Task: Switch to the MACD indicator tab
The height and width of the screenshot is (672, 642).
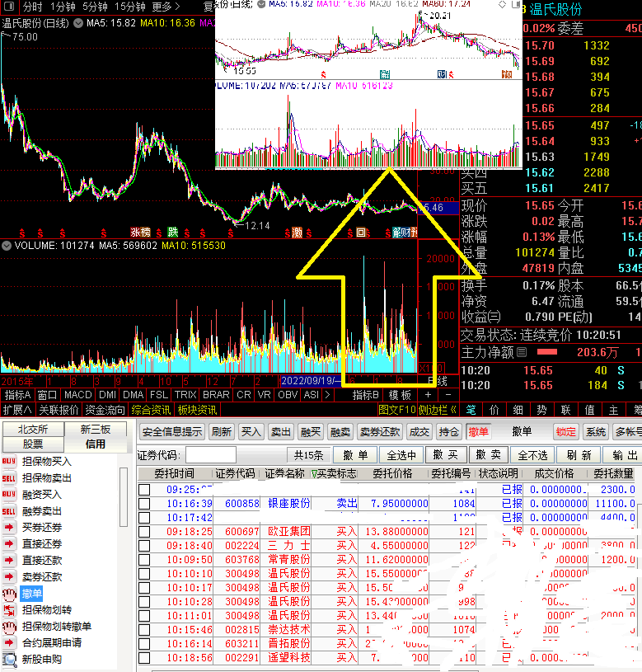Action: point(78,395)
